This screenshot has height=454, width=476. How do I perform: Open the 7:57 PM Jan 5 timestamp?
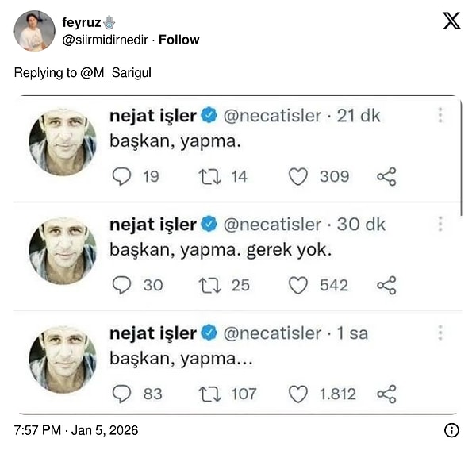pyautogui.click(x=76, y=430)
